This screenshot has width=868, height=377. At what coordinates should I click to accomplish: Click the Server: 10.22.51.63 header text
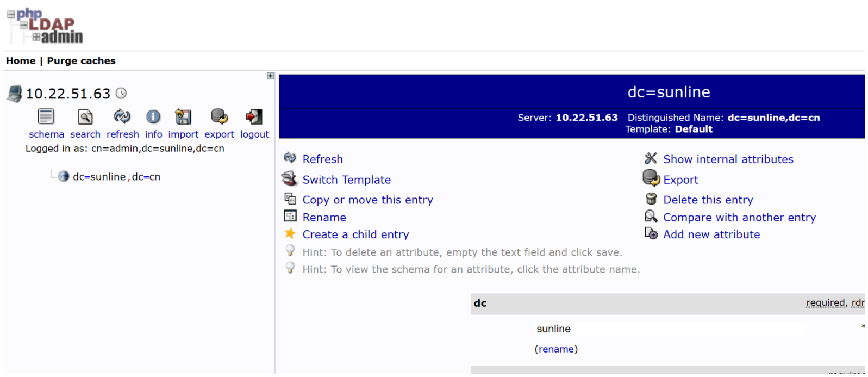[567, 118]
